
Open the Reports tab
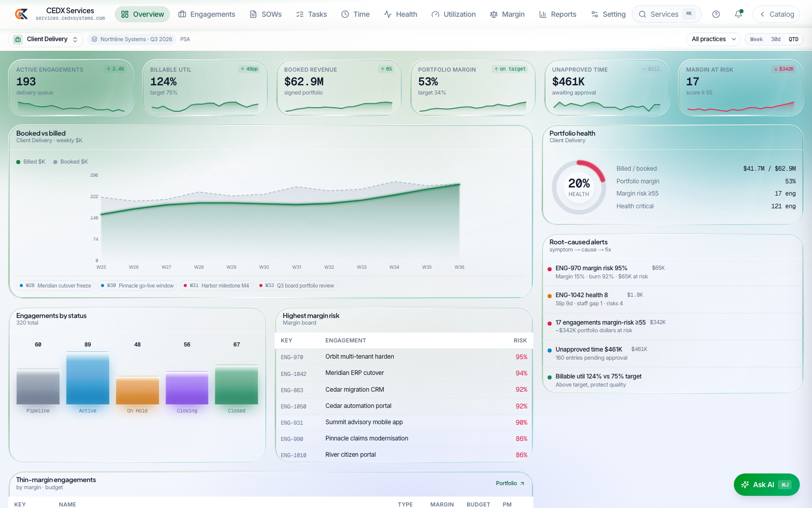pyautogui.click(x=557, y=14)
